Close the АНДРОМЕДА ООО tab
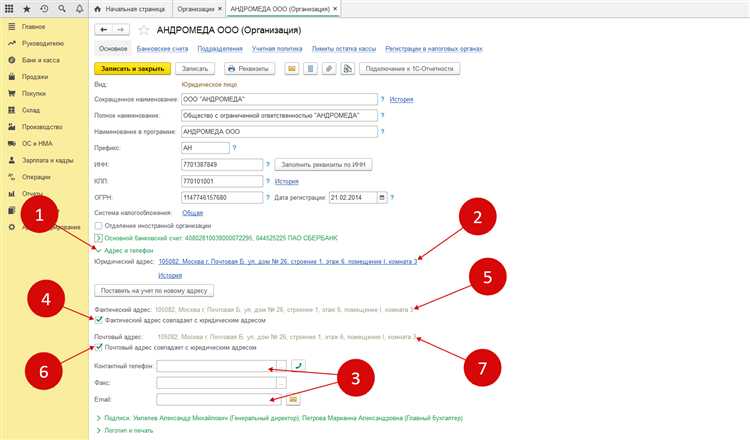Image resolution: width=750 pixels, height=440 pixels. [335, 9]
